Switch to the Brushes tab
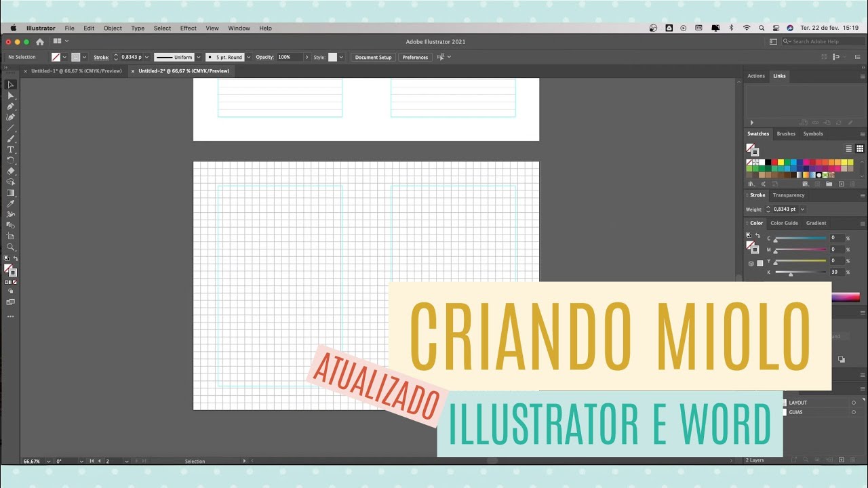The width and height of the screenshot is (868, 488). tap(786, 134)
